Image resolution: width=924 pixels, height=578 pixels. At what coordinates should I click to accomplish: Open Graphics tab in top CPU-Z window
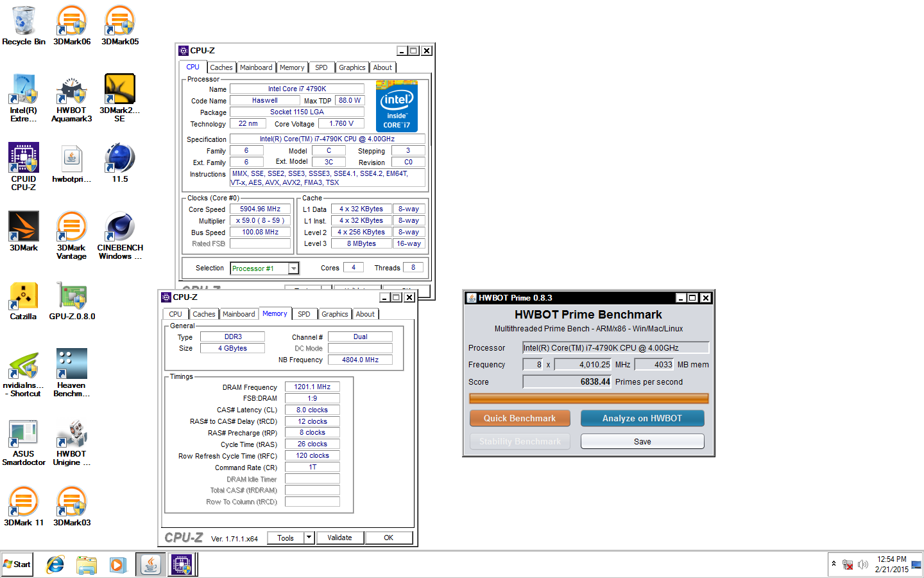[x=352, y=67]
